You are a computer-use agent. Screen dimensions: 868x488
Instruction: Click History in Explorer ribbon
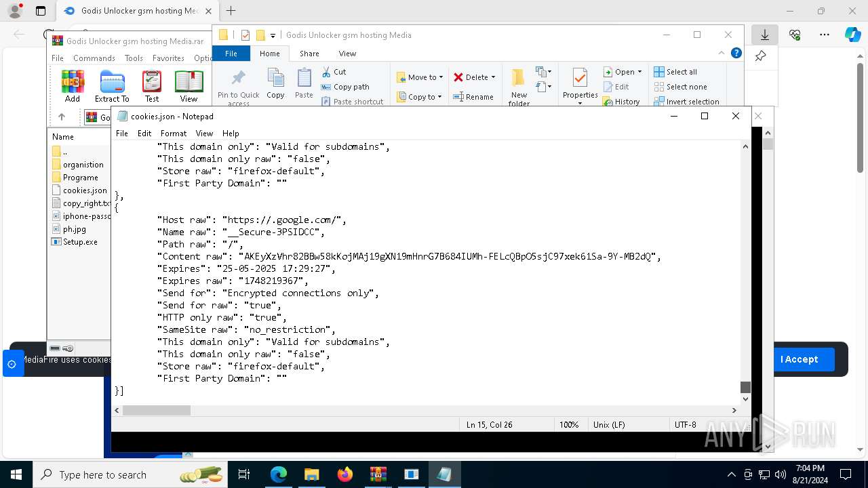point(621,102)
